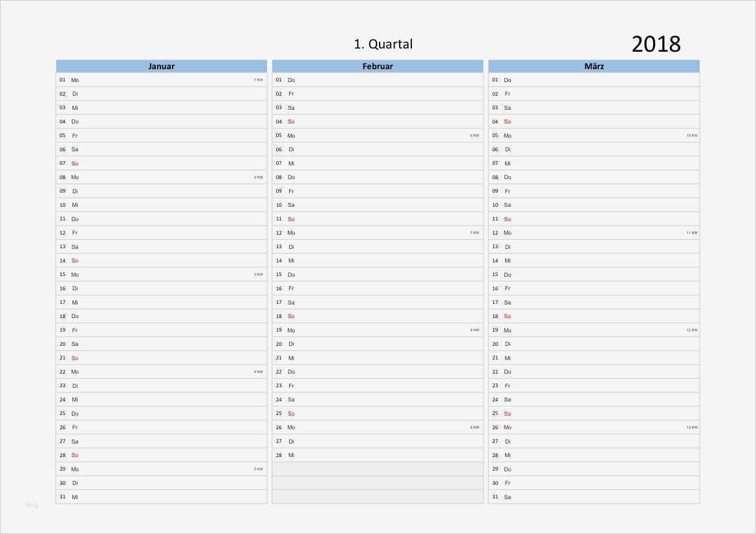The image size is (756, 534).
Task: Select the 14 So row in Januar
Action: 161,261
